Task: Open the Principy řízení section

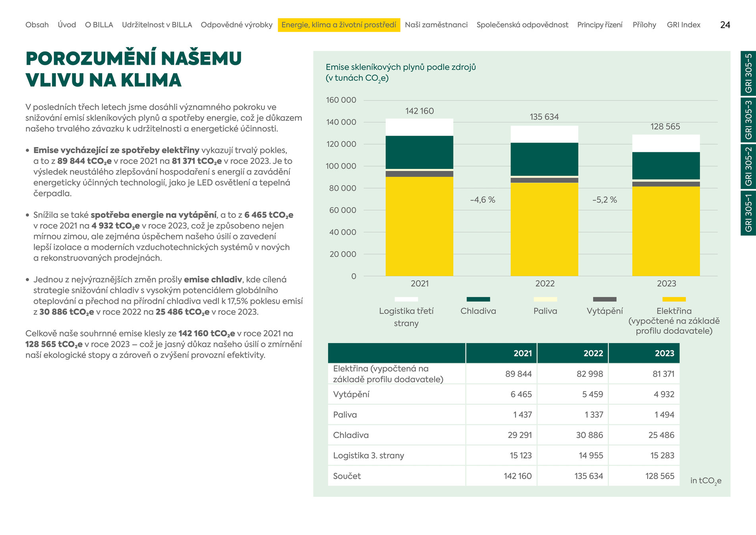Action: click(x=600, y=25)
